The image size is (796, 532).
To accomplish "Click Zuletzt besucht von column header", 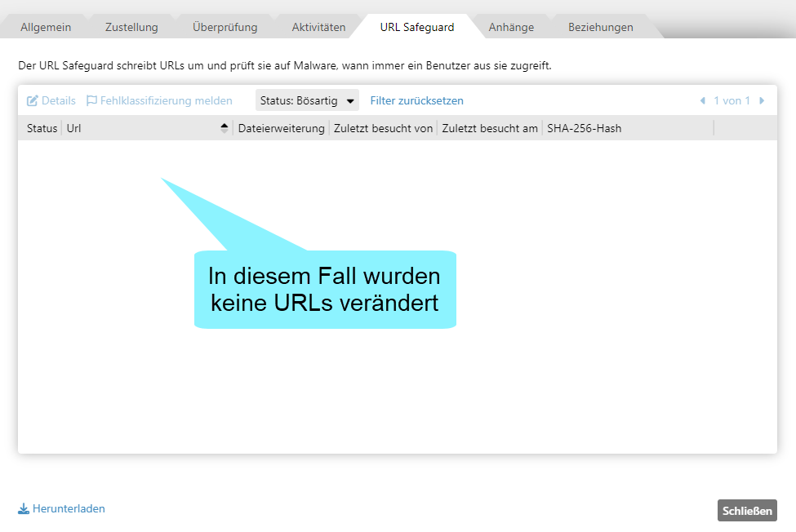I will [383, 128].
